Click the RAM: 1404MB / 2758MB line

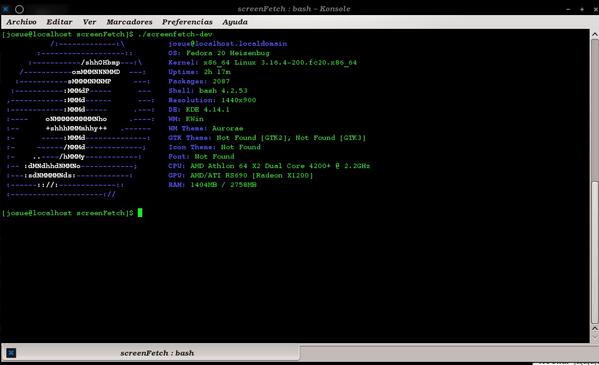click(x=212, y=185)
